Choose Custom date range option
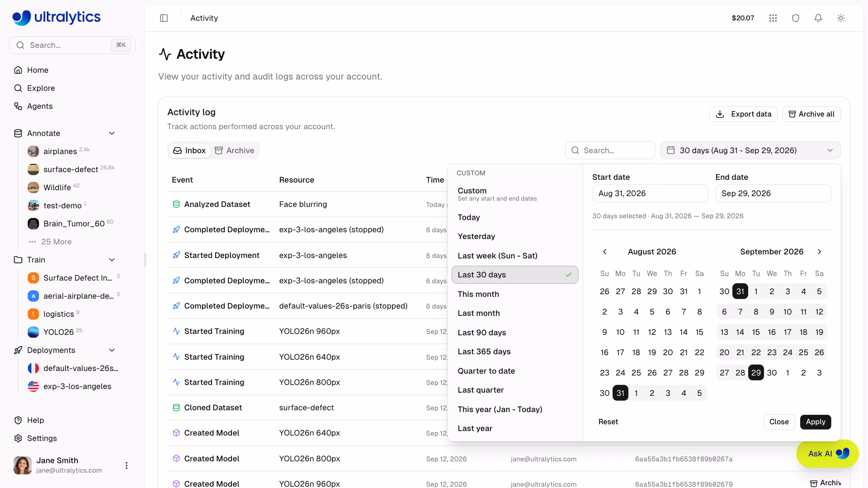 pos(515,194)
